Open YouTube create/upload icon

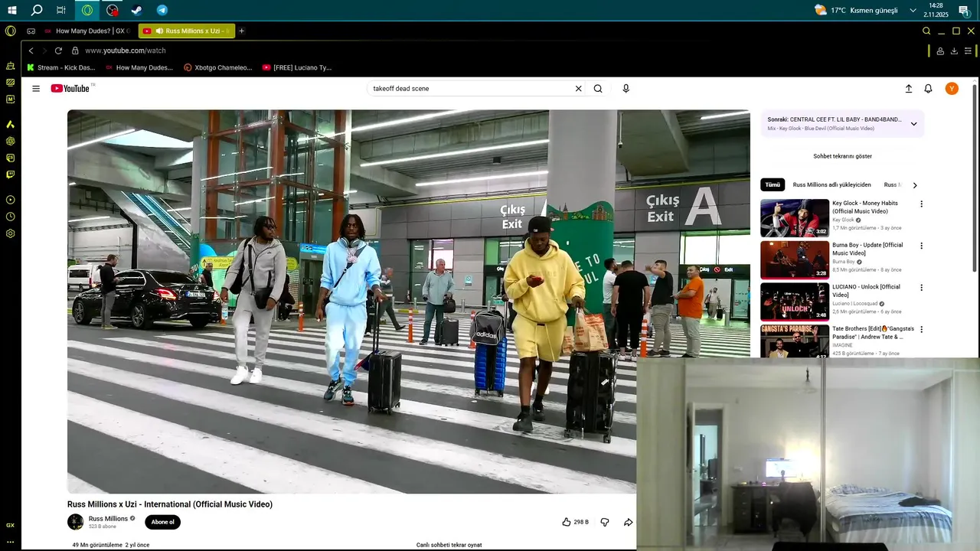pyautogui.click(x=909, y=89)
